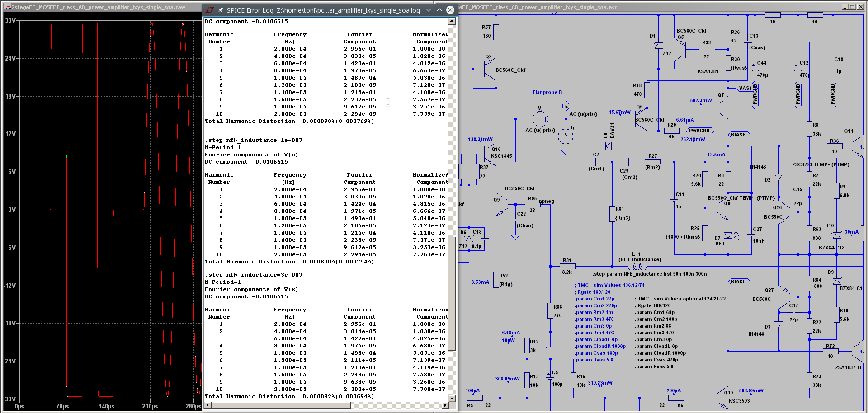This screenshot has width=868, height=413.
Task: Select the R5 resistor symbol
Action: pos(475,398)
